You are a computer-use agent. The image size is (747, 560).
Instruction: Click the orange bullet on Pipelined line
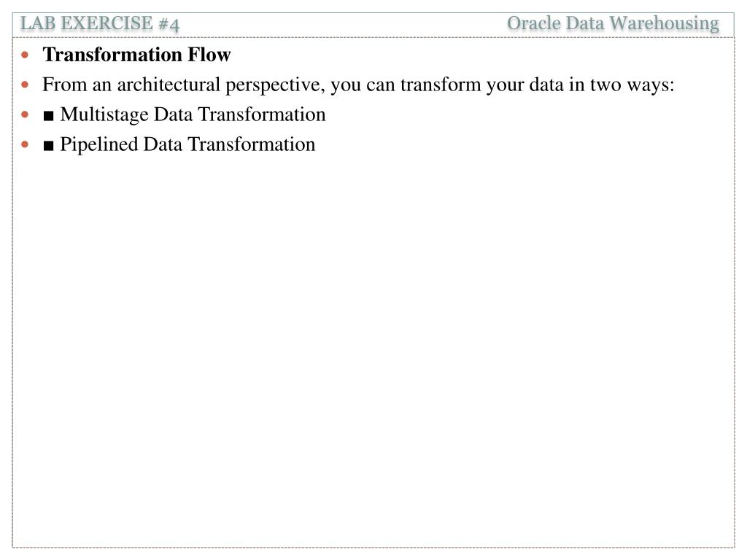pos(26,144)
